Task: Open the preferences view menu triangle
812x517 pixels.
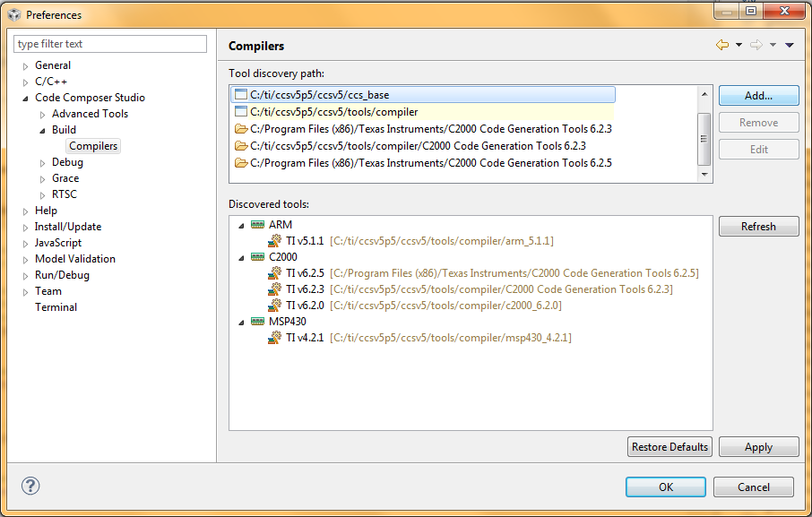Action: coord(790,45)
